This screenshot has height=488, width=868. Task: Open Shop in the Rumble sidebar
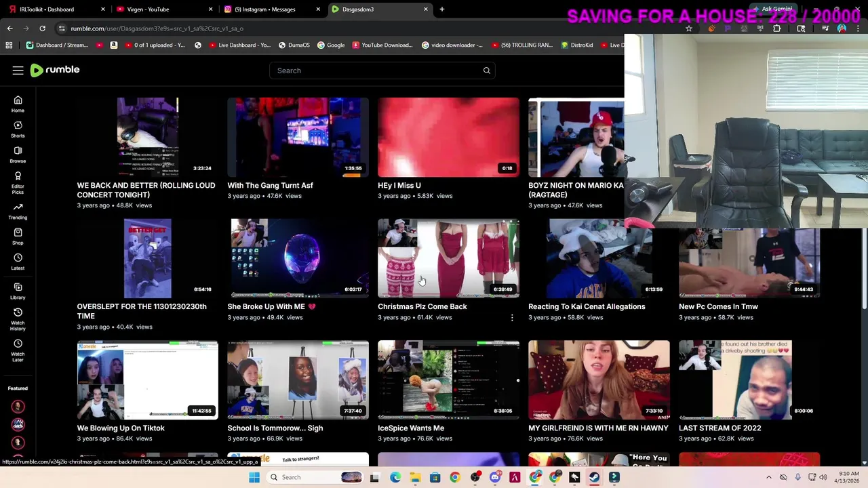18,237
